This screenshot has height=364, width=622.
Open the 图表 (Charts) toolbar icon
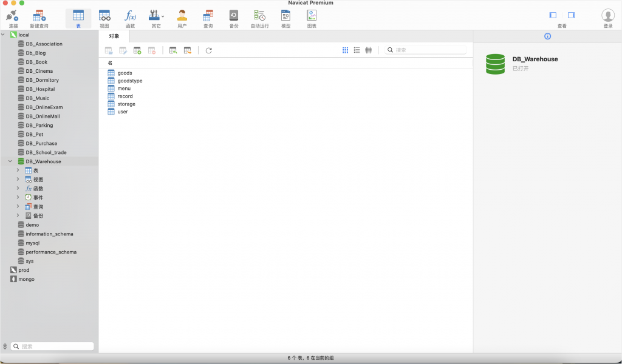click(x=312, y=18)
